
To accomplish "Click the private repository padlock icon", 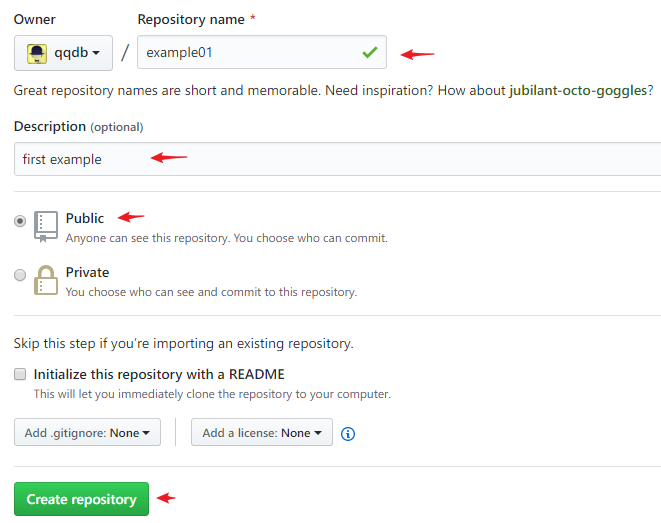I will tap(46, 280).
